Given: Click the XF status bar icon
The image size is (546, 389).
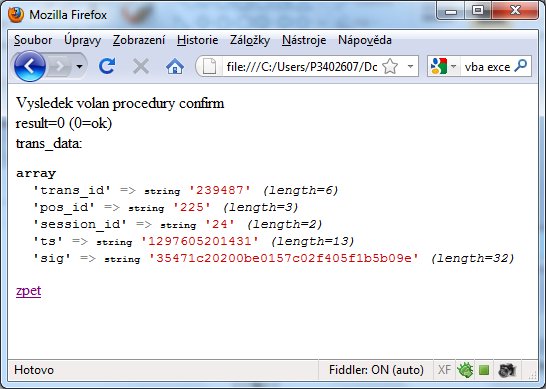Looking at the screenshot, I should point(444,370).
